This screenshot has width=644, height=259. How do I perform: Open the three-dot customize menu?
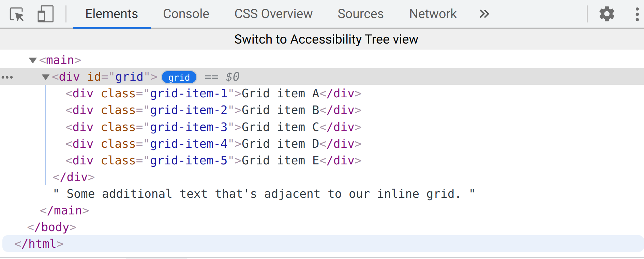(637, 14)
